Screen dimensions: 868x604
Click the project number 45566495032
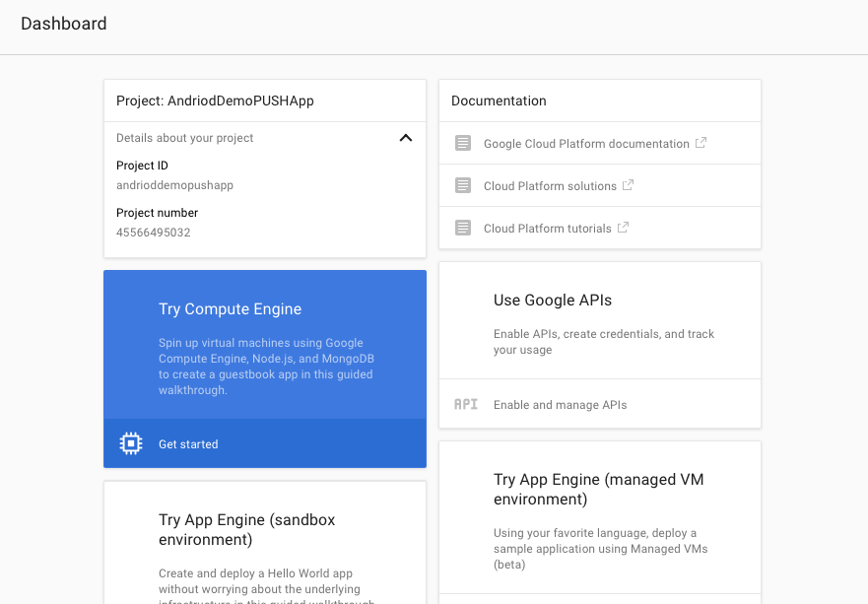coord(153,233)
